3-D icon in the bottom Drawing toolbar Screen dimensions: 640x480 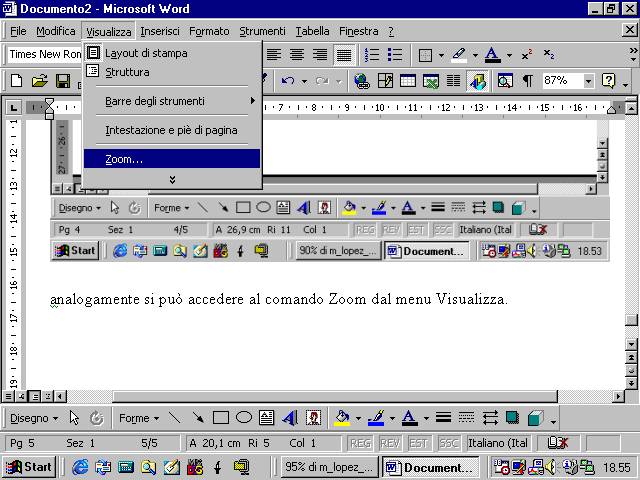pyautogui.click(x=536, y=418)
